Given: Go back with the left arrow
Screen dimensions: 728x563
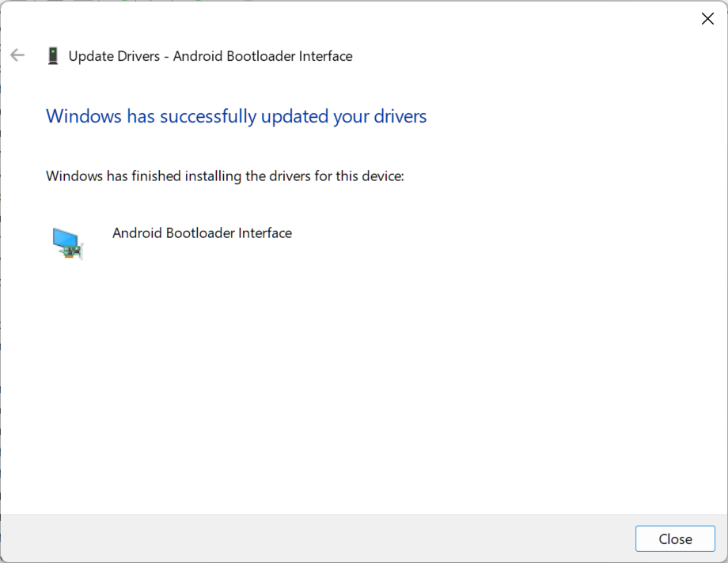Looking at the screenshot, I should (17, 55).
